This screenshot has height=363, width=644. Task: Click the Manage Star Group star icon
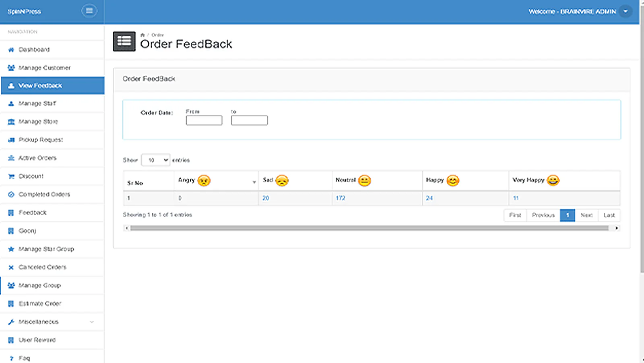tap(11, 249)
